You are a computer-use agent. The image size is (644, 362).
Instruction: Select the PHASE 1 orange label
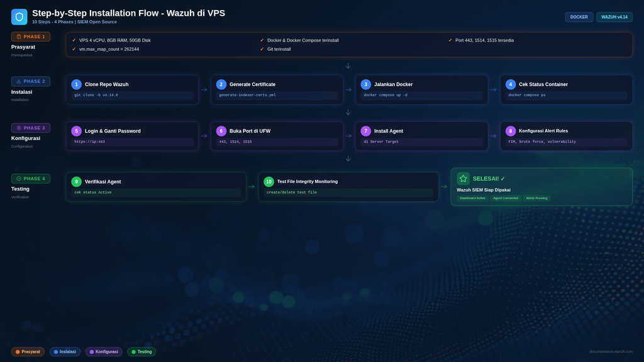pos(31,36)
